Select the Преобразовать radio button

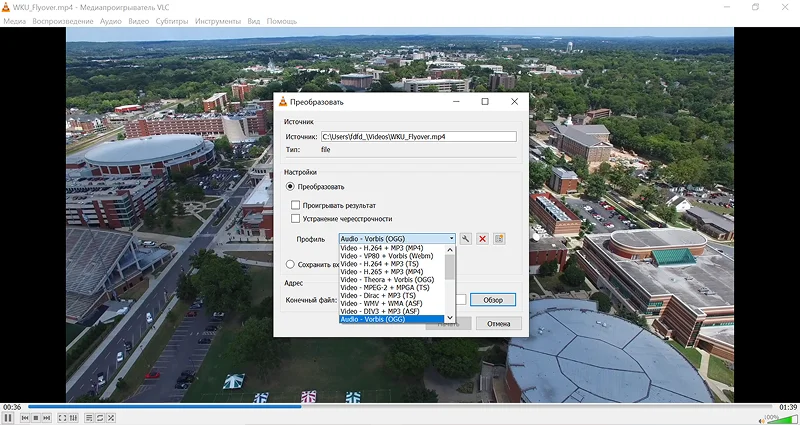[x=290, y=187]
